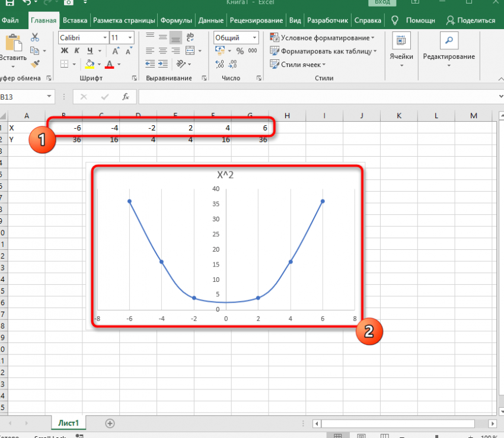The image size is (504, 438).
Task: Toggle Underline formatting (Ч)
Action: (x=90, y=51)
